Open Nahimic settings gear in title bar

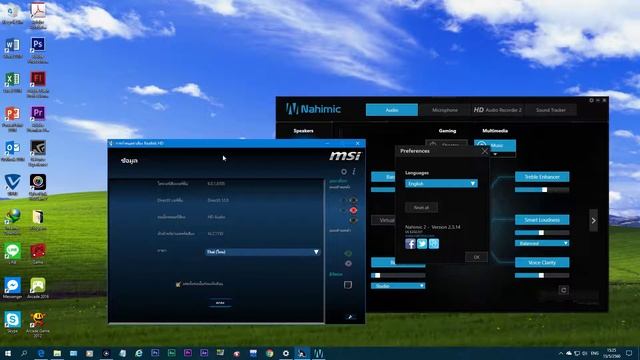591,100
